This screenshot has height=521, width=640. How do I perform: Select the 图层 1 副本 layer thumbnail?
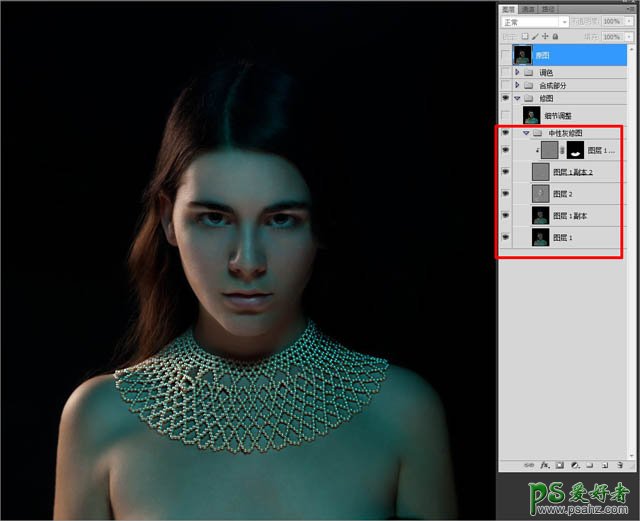pos(541,215)
